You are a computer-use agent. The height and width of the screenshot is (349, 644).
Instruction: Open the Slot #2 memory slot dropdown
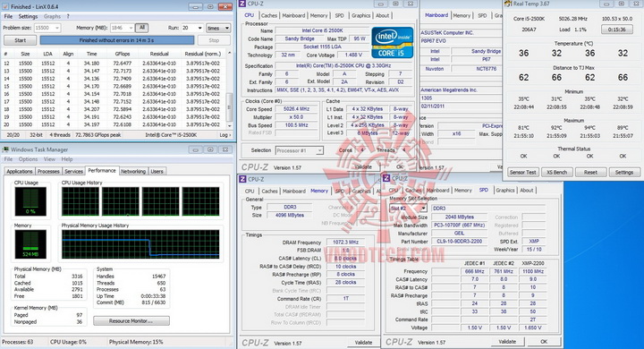pos(408,209)
